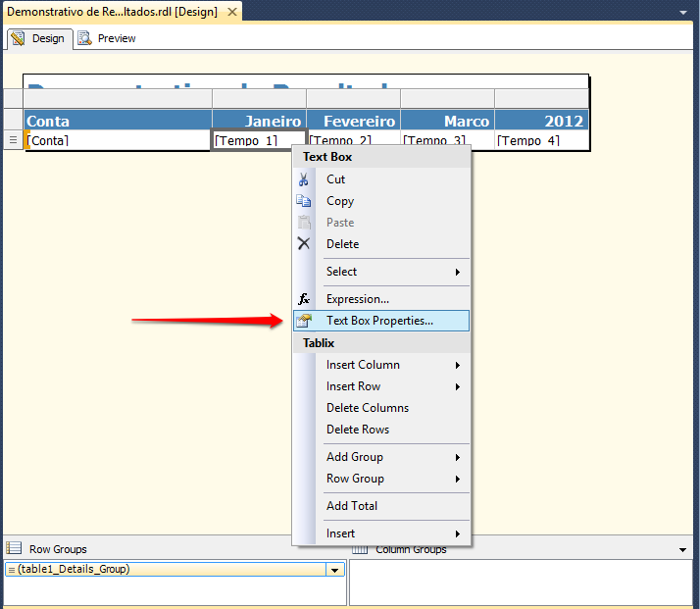This screenshot has width=700, height=609.
Task: Choose Delete from the context menu
Action: point(381,244)
